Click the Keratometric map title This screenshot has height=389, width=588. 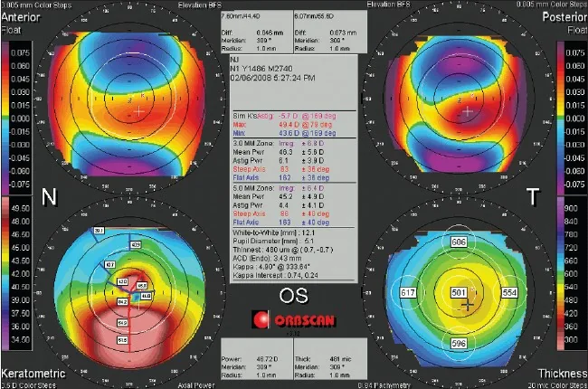(33, 374)
